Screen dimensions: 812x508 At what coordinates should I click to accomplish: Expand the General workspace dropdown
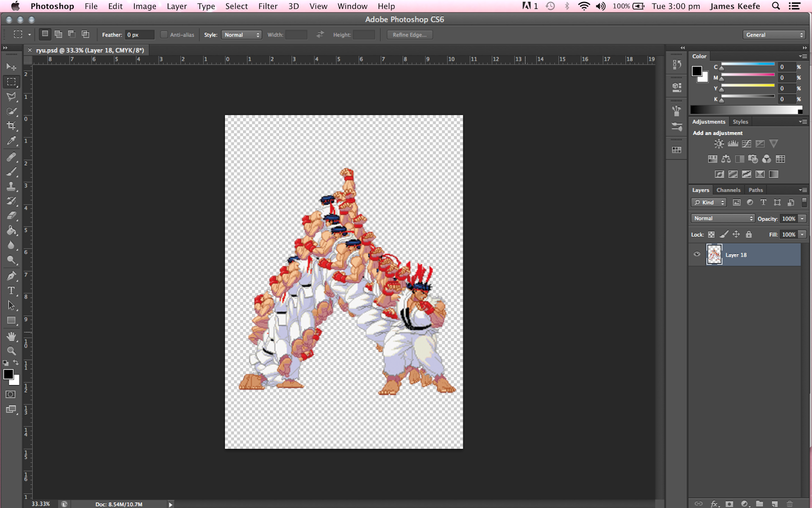coord(774,35)
